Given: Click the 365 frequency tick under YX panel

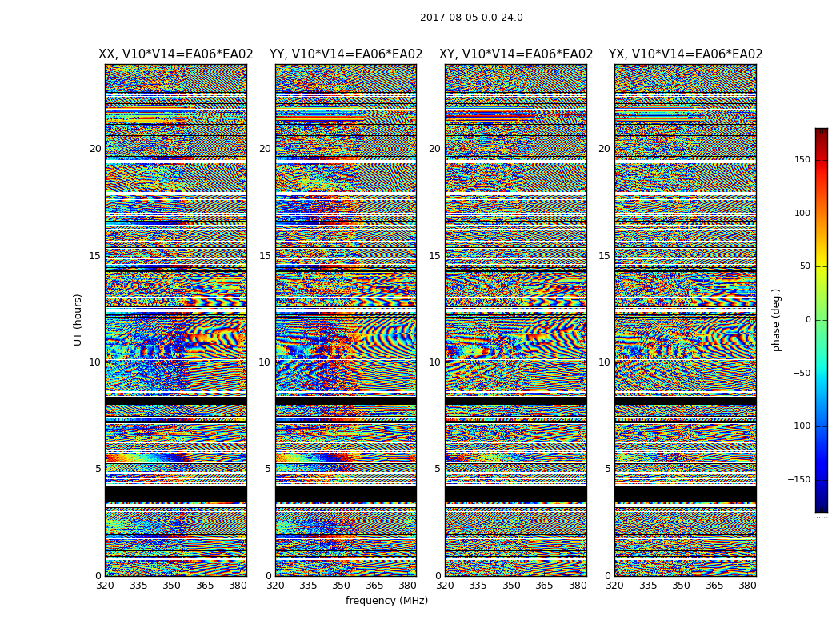Looking at the screenshot, I should 714,586.
